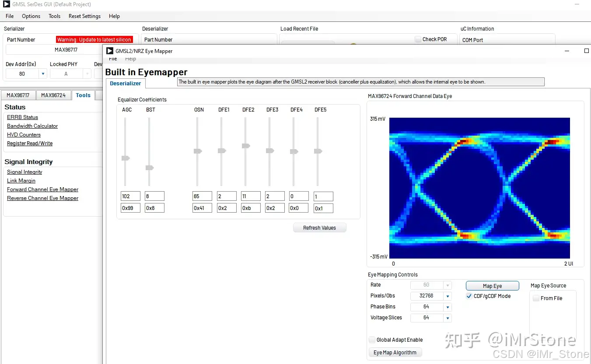591x364 pixels.
Task: Maximize the GMSL2/NRZ Eye Mapper window
Action: point(587,51)
